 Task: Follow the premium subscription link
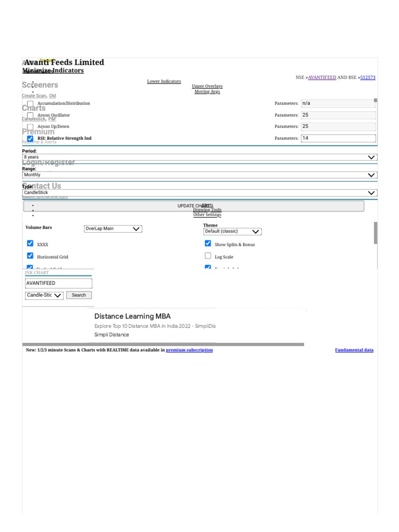coord(189,350)
